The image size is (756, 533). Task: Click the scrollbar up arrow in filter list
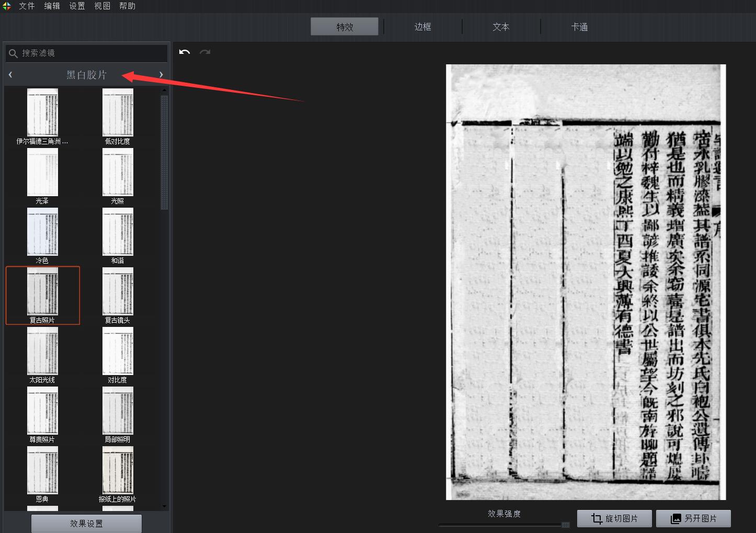(164, 90)
